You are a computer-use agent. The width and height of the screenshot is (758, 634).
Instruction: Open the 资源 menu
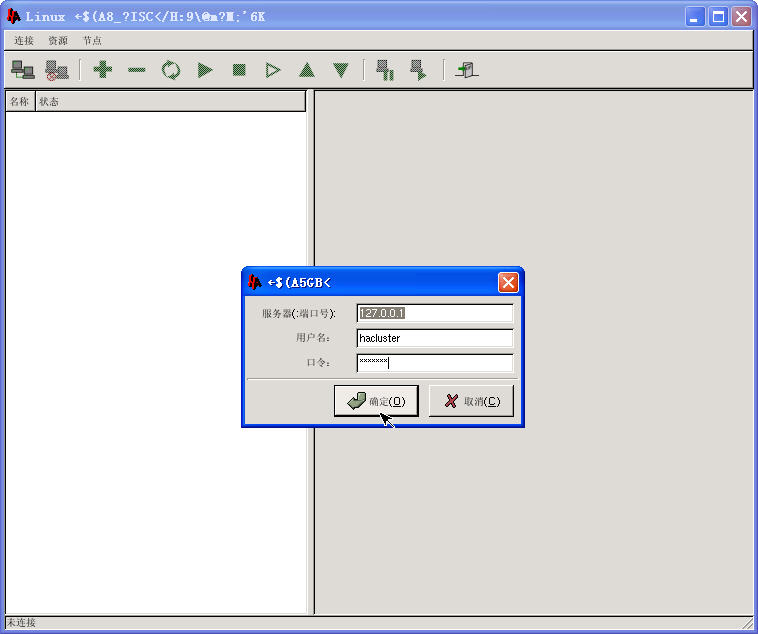(58, 41)
